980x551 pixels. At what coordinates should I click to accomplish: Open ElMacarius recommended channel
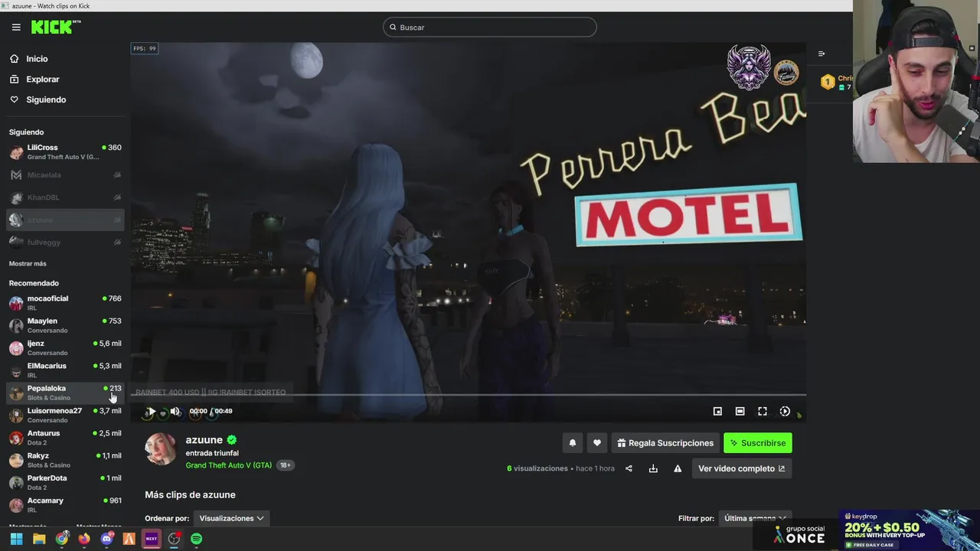coord(65,370)
